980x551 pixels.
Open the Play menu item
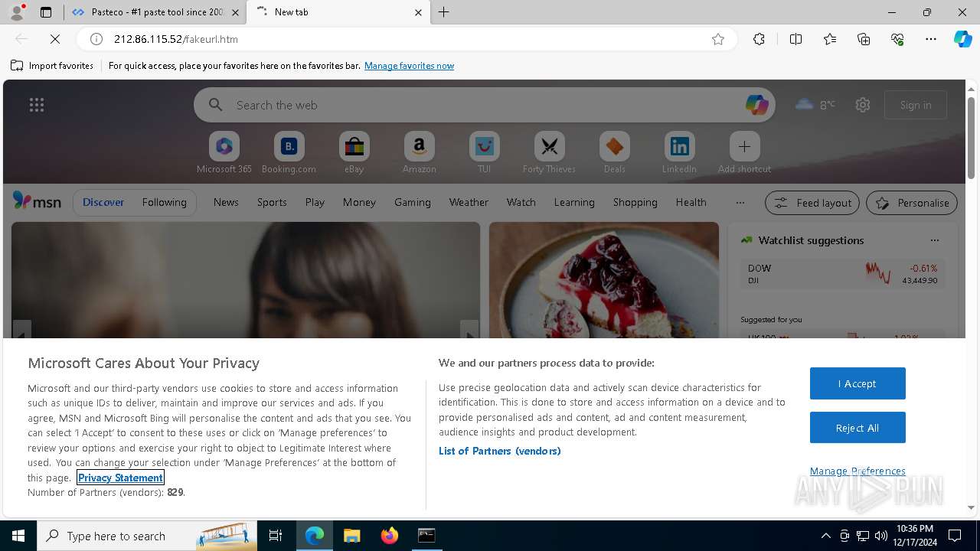[315, 202]
